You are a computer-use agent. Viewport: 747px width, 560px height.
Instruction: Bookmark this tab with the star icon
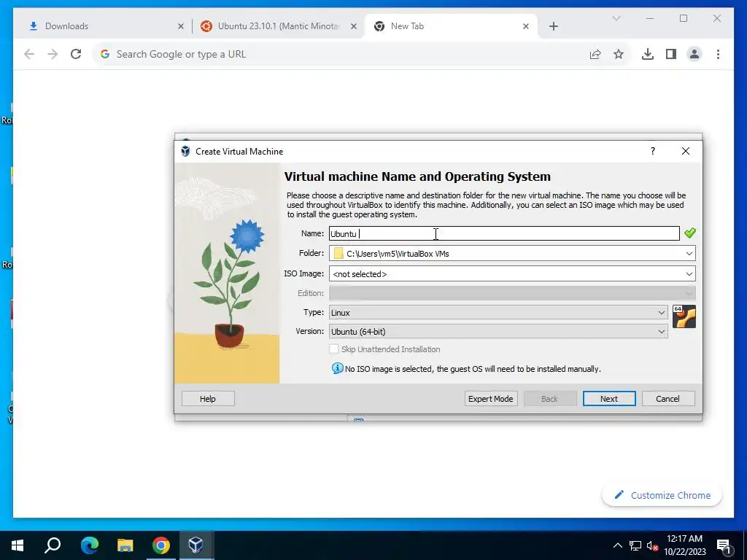[619, 54]
